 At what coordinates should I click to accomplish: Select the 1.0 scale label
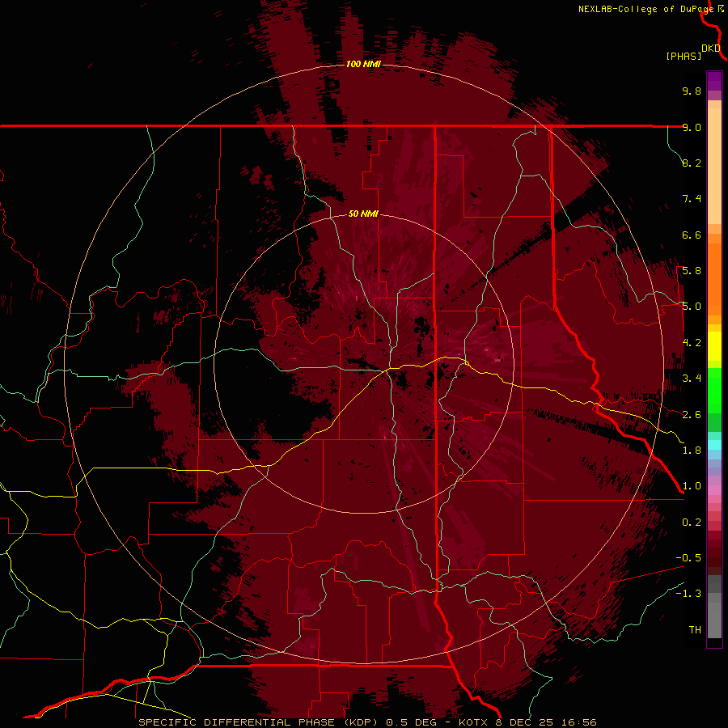point(692,486)
